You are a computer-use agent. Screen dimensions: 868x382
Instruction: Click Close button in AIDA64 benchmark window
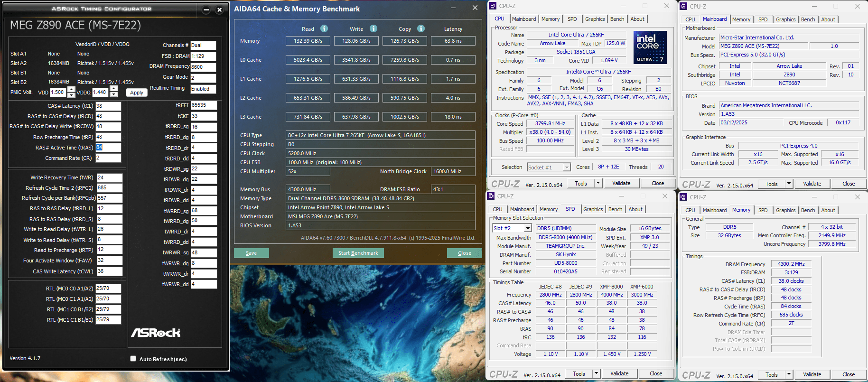point(465,253)
